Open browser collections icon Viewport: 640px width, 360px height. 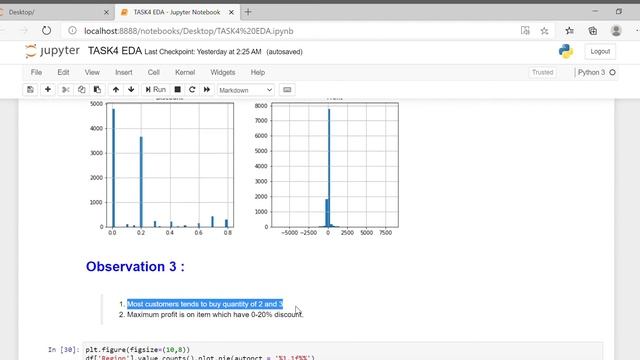[593, 31]
